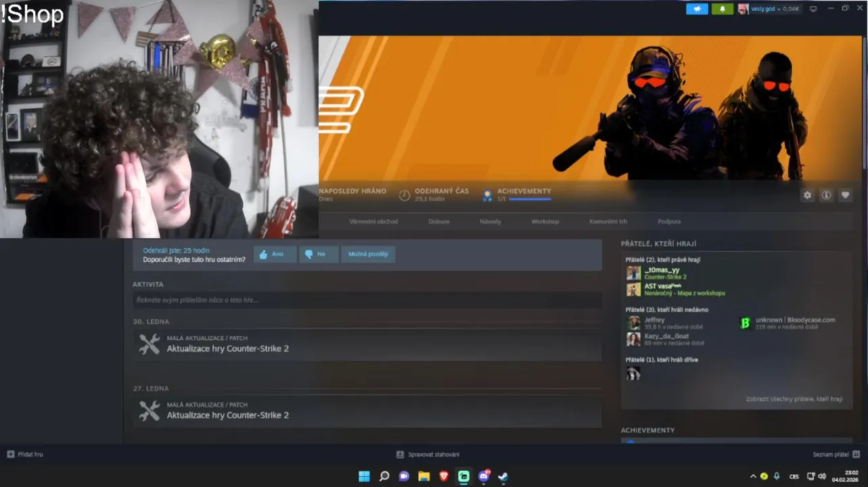
Task: Click wrench icon of 27. ledna update
Action: click(149, 410)
